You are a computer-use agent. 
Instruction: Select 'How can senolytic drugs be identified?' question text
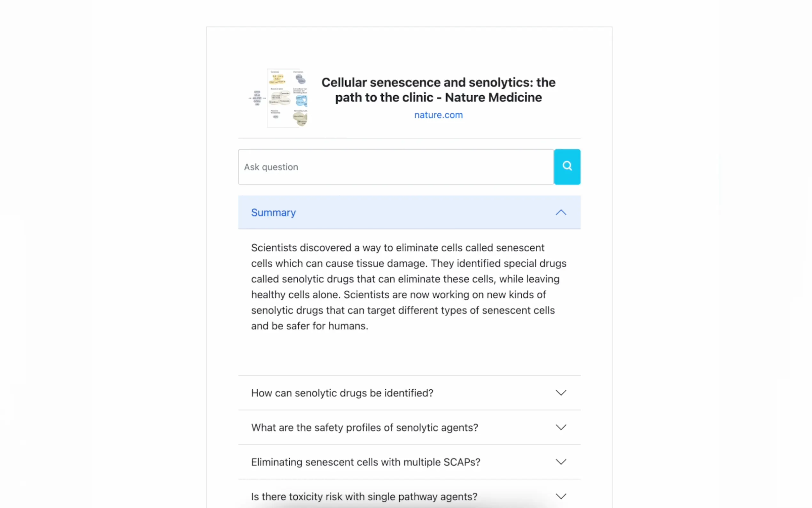coord(342,393)
